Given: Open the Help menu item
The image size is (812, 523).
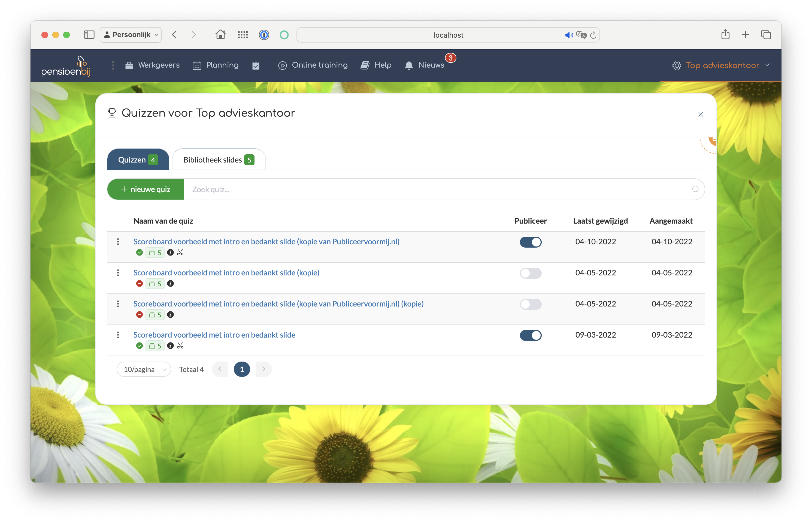Looking at the screenshot, I should tap(376, 65).
